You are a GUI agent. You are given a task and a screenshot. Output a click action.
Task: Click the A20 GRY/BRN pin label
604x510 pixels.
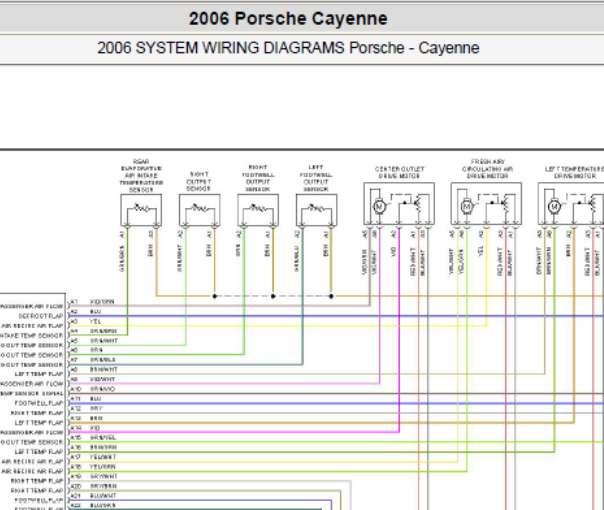(94, 486)
